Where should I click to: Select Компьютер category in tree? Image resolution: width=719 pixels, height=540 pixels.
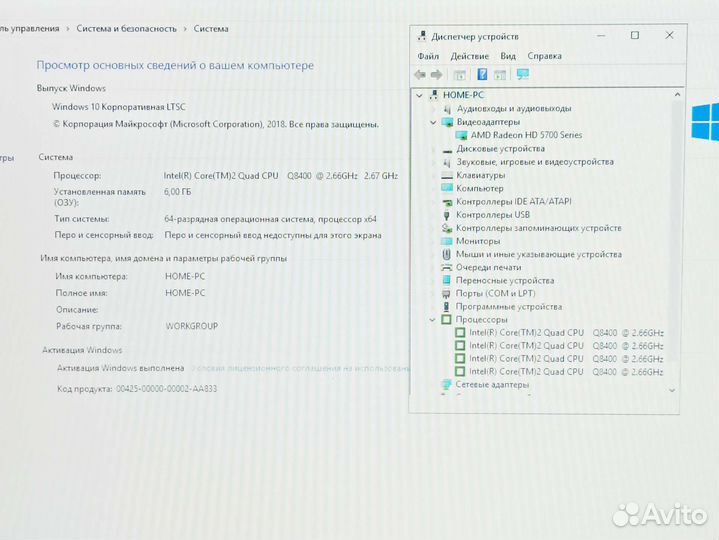pos(480,188)
